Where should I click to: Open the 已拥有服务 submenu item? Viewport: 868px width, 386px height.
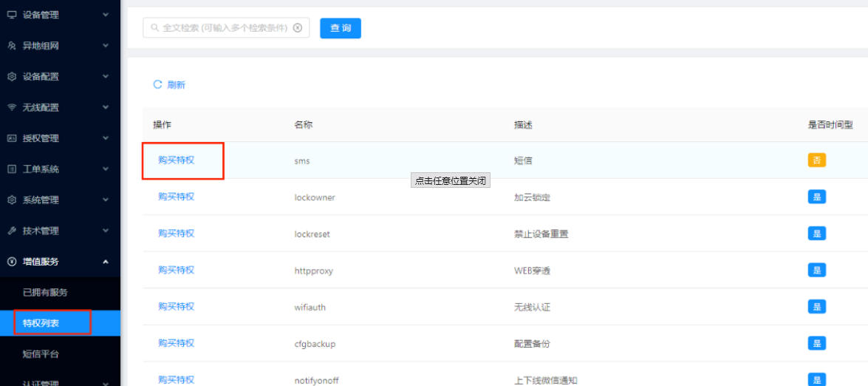click(x=45, y=292)
